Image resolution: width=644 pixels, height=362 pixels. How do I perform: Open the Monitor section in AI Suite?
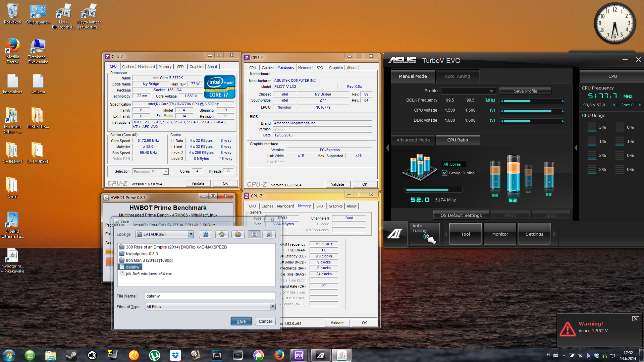(x=500, y=234)
